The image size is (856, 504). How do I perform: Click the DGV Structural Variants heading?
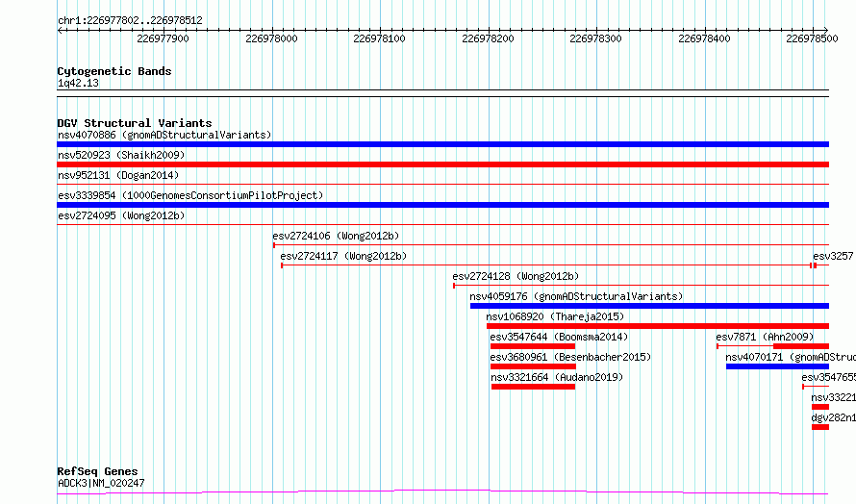tap(135, 123)
